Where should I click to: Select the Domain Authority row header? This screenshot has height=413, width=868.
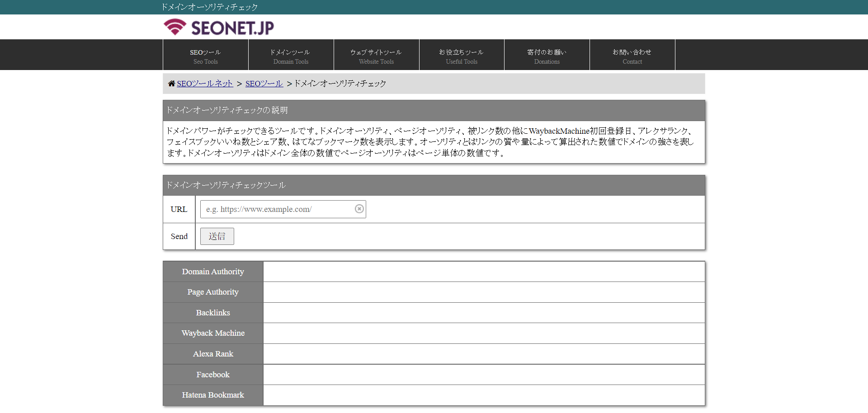tap(212, 271)
